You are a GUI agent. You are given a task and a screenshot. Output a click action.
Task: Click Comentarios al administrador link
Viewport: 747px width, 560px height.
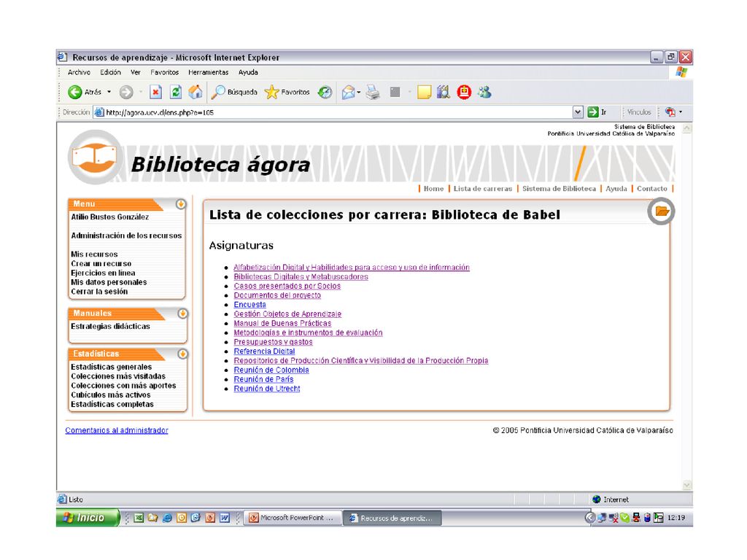[117, 430]
